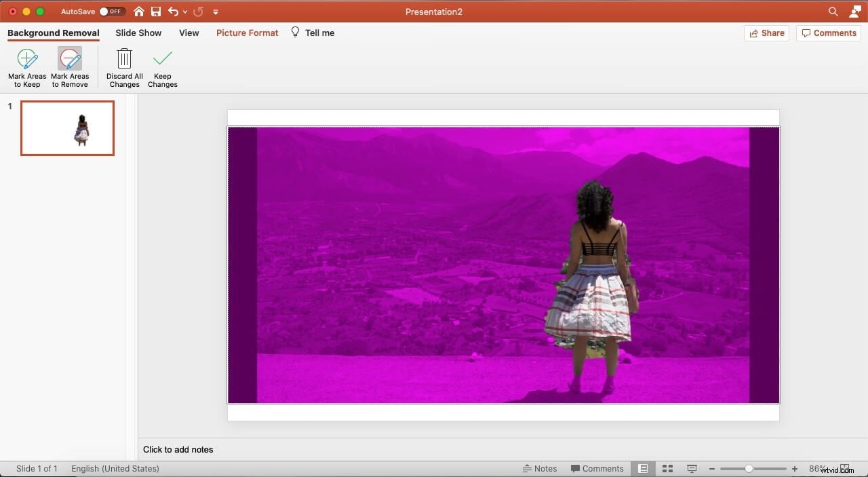Start the slide show from status bar
868x477 pixels.
coord(692,468)
